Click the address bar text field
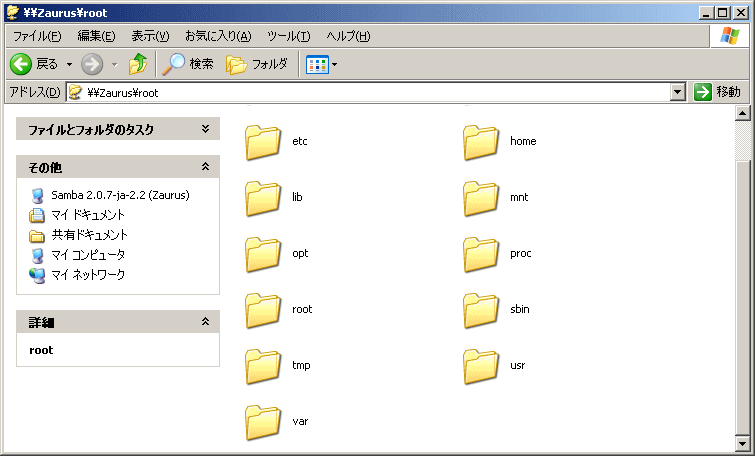Screen dimensions: 755x456 (368, 92)
